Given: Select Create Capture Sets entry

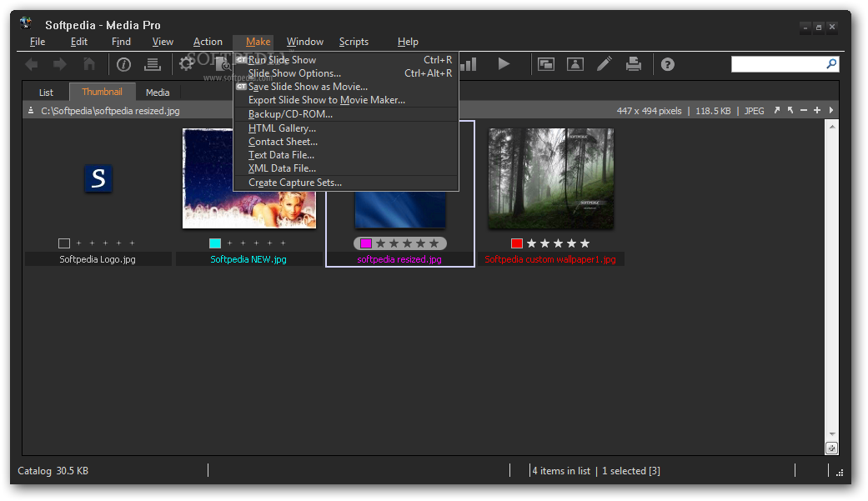Looking at the screenshot, I should pyautogui.click(x=346, y=183).
